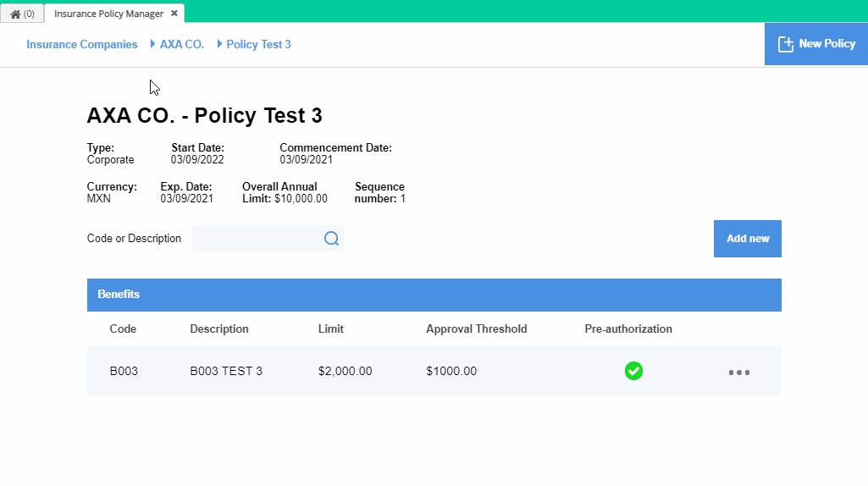868x486 pixels.
Task: Click the New Policy button
Action: (816, 44)
